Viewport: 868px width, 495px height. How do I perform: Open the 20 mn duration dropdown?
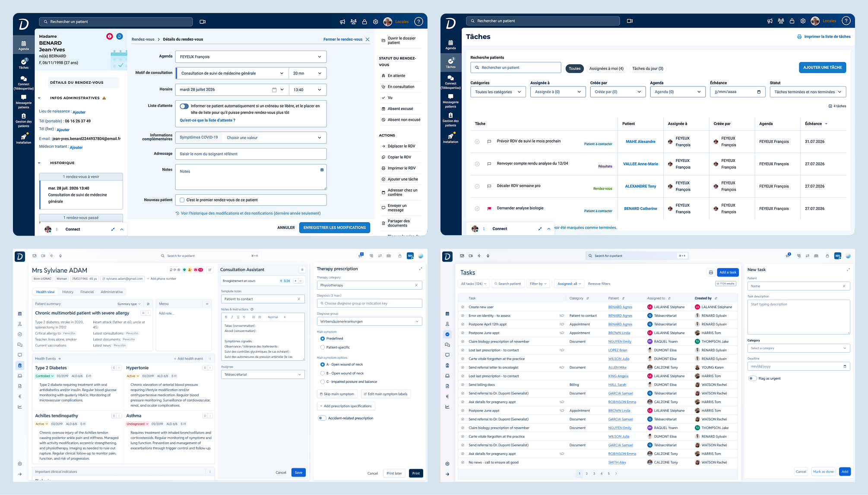307,73
